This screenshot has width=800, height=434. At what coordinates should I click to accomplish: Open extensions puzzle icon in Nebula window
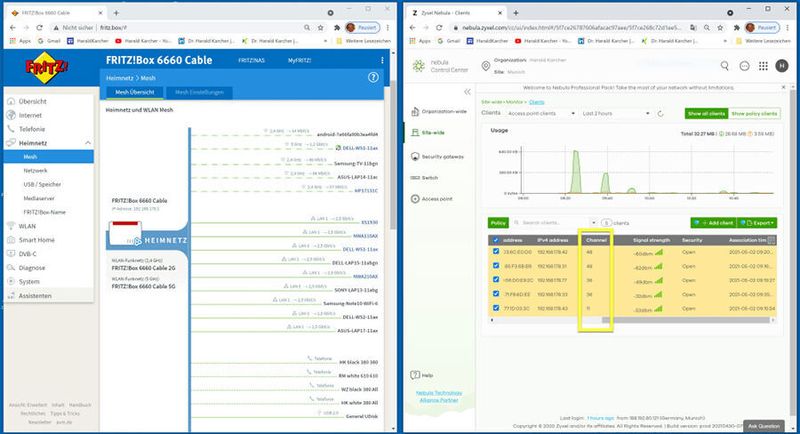point(736,28)
